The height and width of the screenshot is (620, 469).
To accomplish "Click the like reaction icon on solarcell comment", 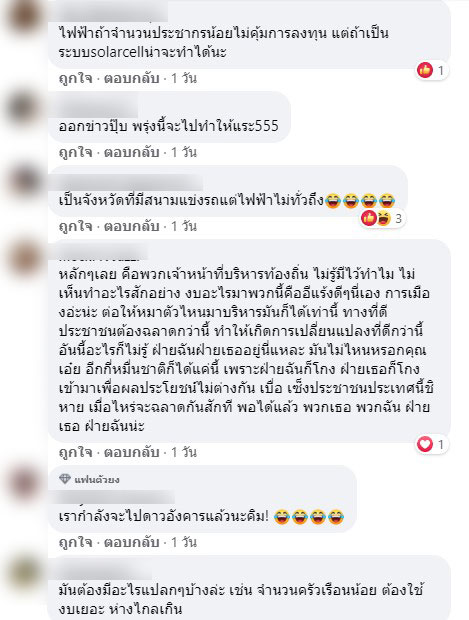I will [x=425, y=70].
